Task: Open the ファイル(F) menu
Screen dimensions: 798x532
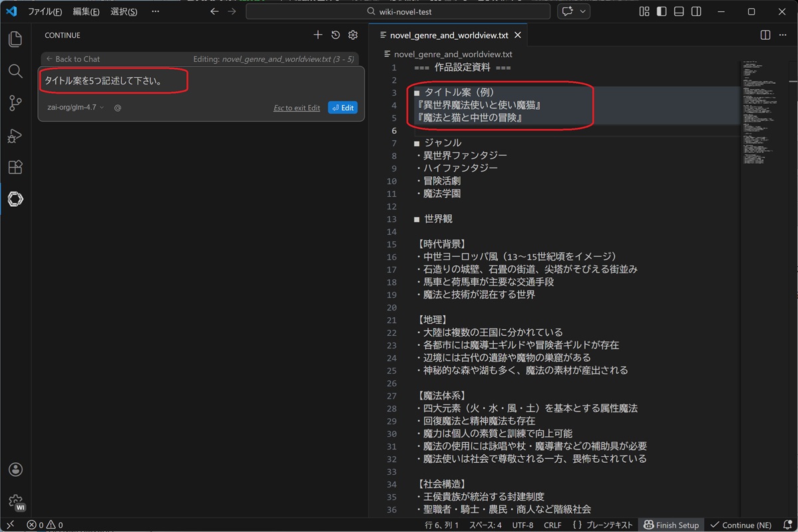Action: coord(45,12)
